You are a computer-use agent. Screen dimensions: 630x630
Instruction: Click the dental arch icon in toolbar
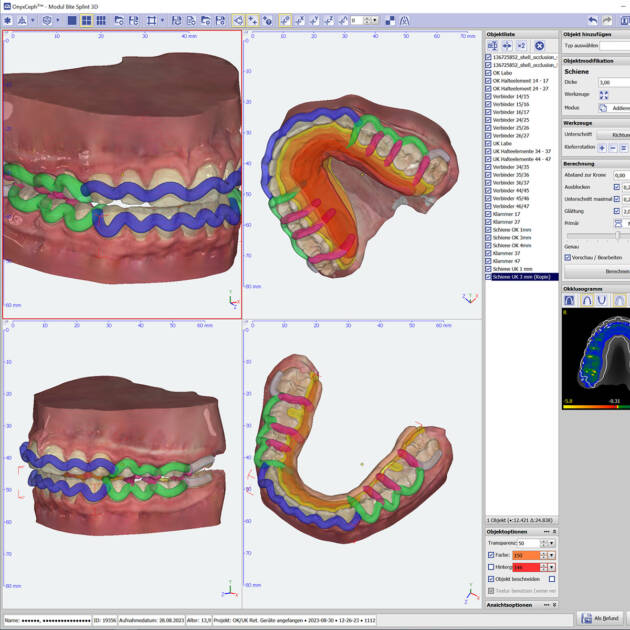pyautogui.click(x=404, y=20)
